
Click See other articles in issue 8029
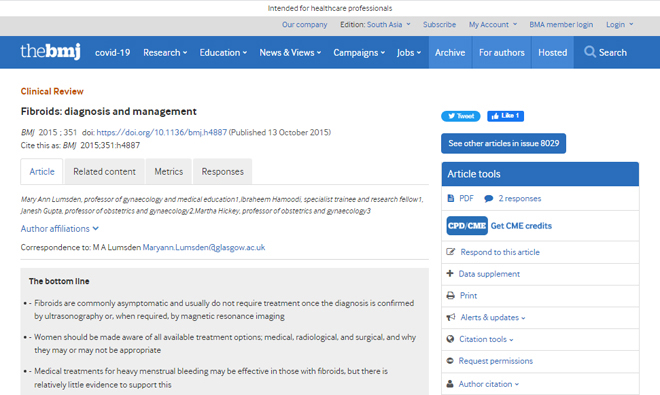(x=503, y=144)
